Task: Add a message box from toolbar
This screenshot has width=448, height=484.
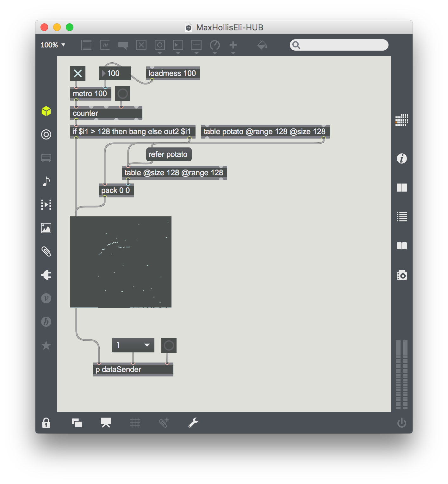Action: click(105, 45)
